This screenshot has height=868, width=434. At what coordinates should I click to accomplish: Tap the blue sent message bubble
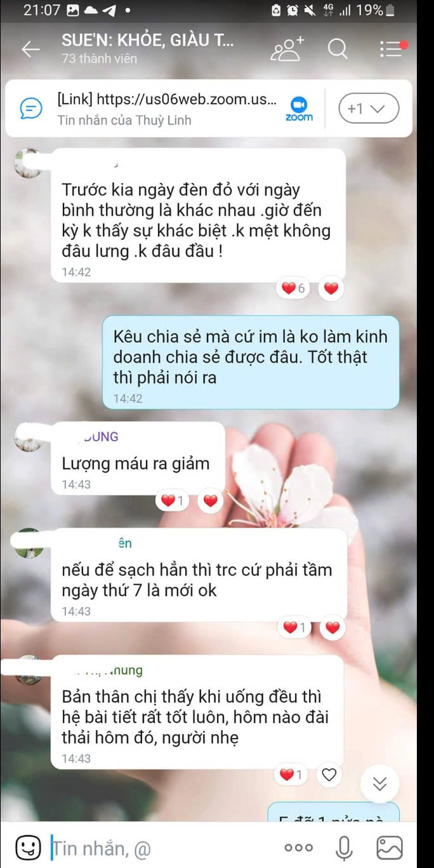pyautogui.click(x=251, y=362)
